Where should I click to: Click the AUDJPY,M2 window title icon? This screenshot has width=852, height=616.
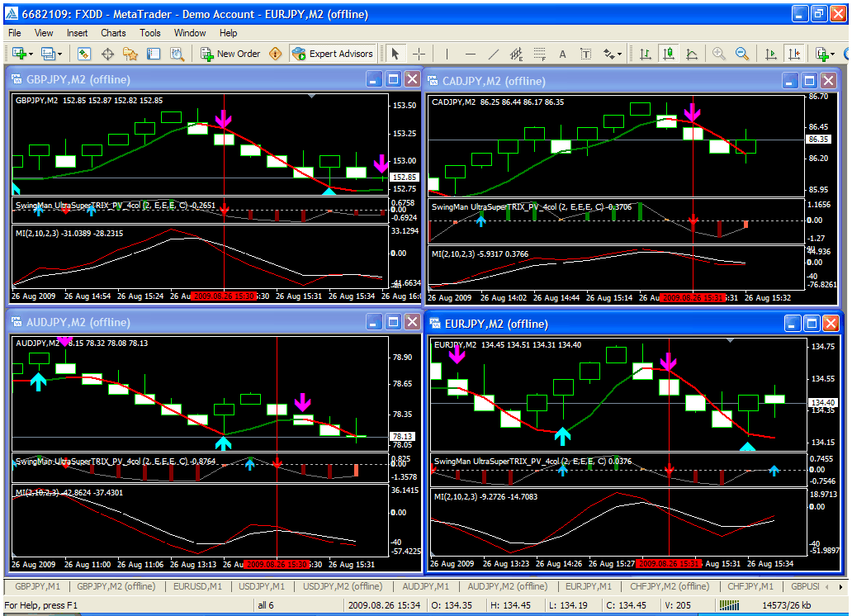(x=17, y=322)
